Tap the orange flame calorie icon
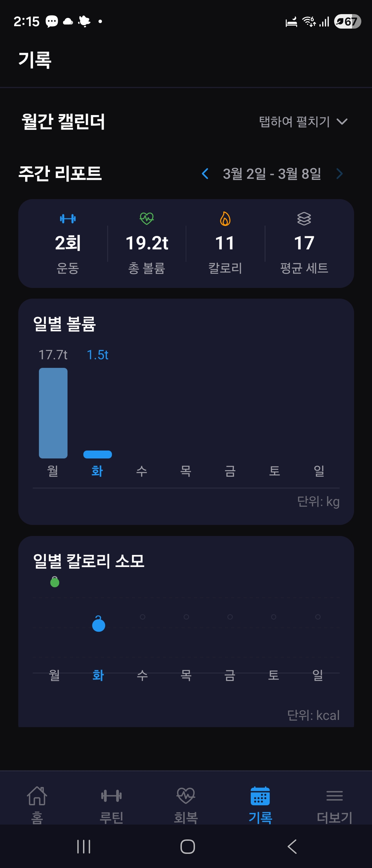This screenshot has height=868, width=372. pyautogui.click(x=225, y=219)
